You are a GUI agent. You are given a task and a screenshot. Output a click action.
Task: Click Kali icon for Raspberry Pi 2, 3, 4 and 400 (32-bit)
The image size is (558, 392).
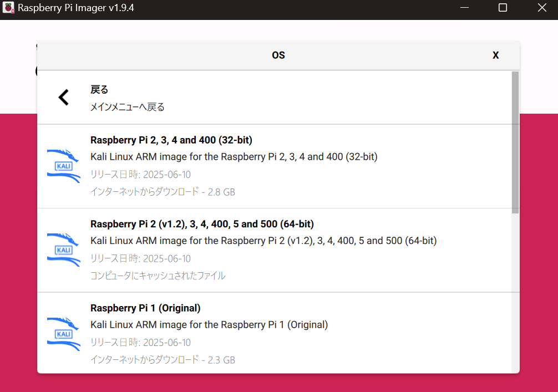pos(64,166)
